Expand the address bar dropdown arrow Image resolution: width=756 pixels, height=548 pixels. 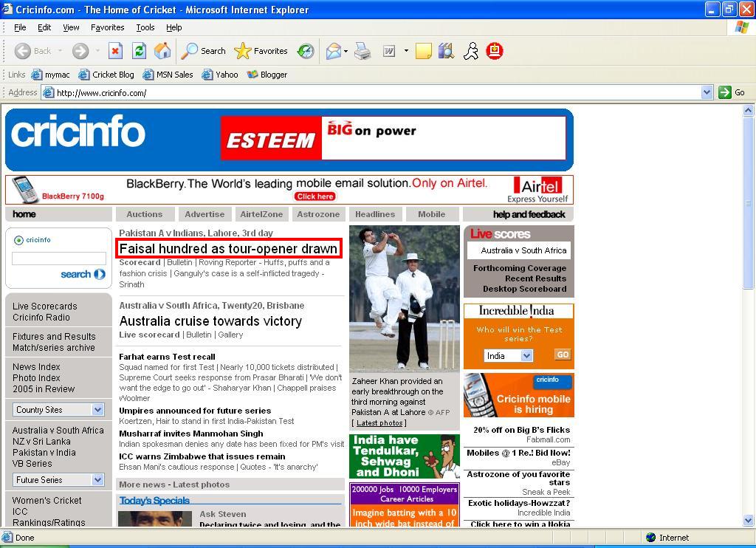coord(707,92)
